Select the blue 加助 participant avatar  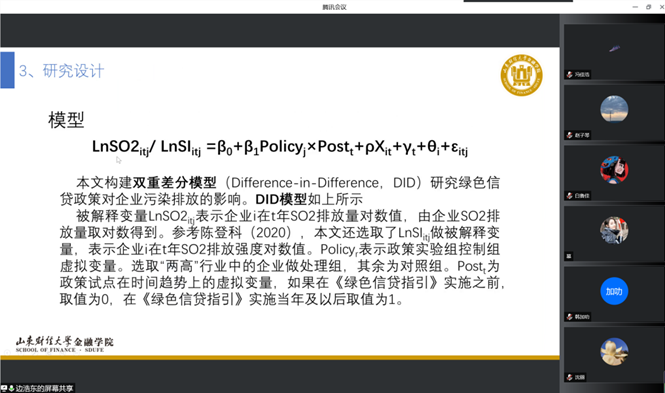(x=614, y=291)
